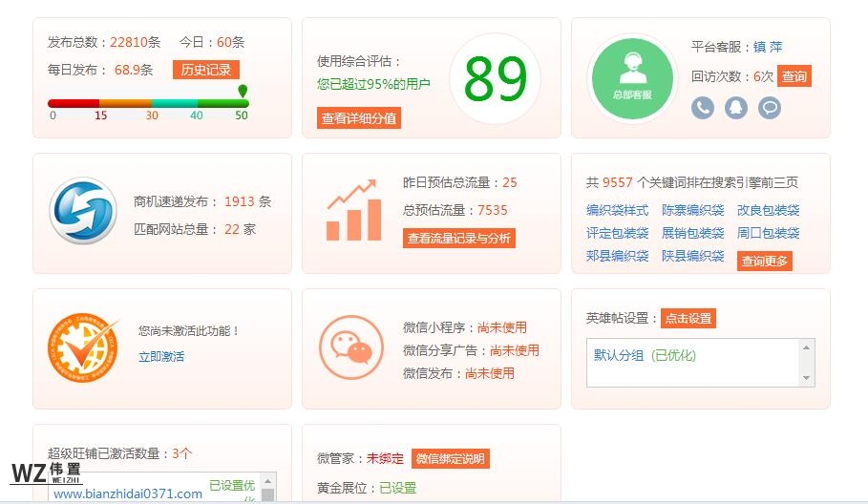The width and height of the screenshot is (868, 504).
Task: Click 查询更多 keywords button
Action: coord(765,261)
